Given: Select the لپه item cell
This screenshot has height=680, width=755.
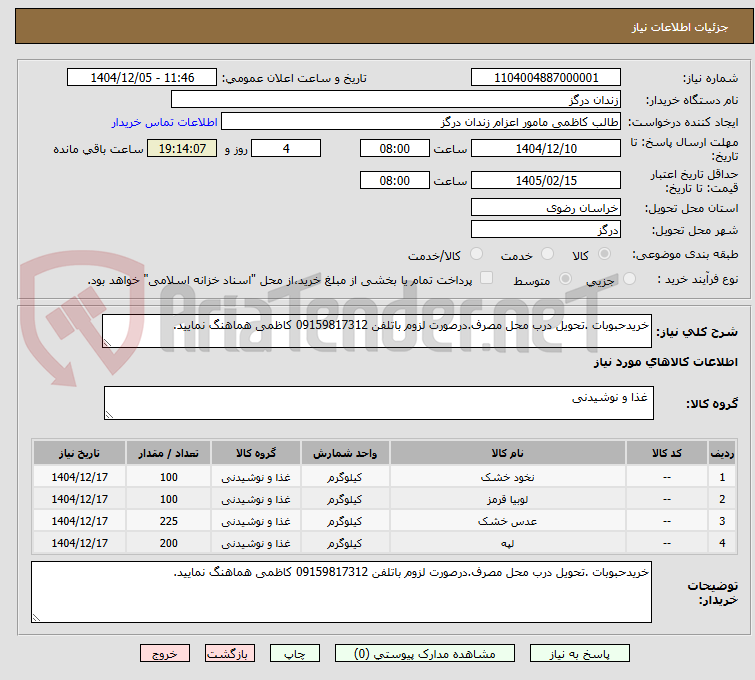Looking at the screenshot, I should pos(508,543).
